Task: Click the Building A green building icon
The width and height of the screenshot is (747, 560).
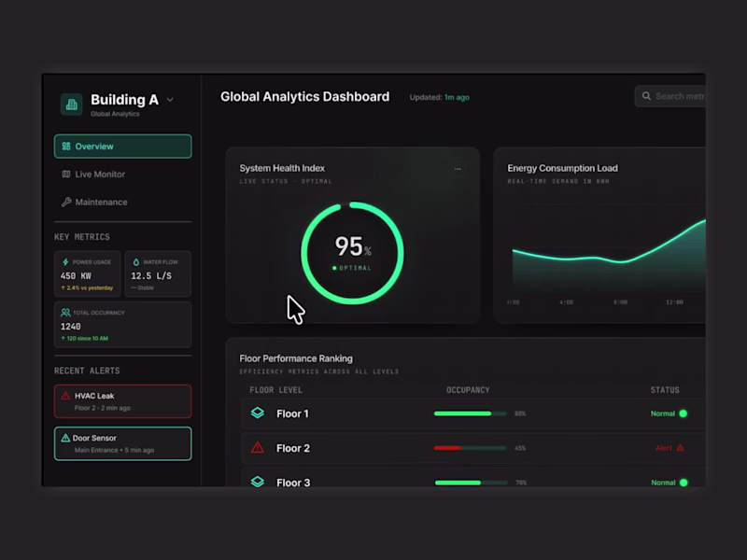Action: [72, 105]
